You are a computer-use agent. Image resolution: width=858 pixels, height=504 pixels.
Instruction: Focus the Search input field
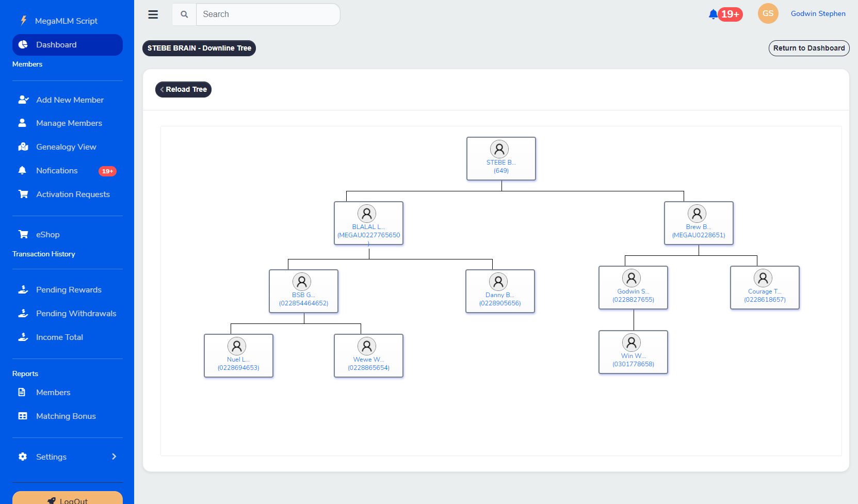pos(268,14)
